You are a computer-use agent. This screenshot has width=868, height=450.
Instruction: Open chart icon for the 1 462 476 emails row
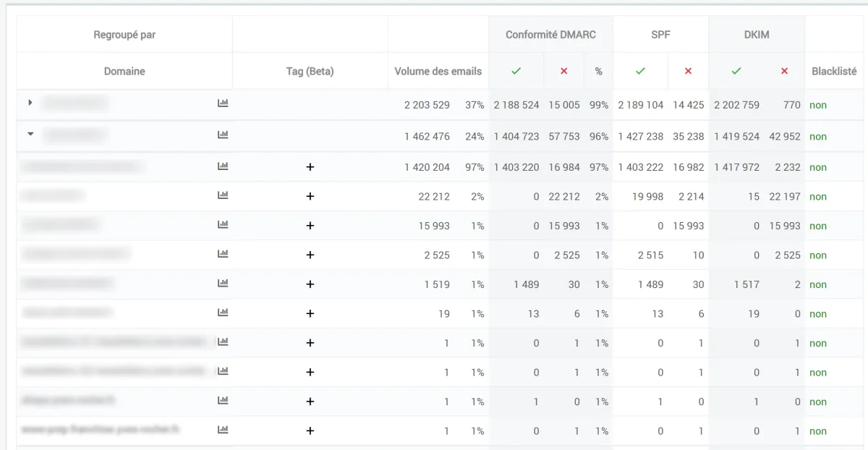pyautogui.click(x=223, y=135)
